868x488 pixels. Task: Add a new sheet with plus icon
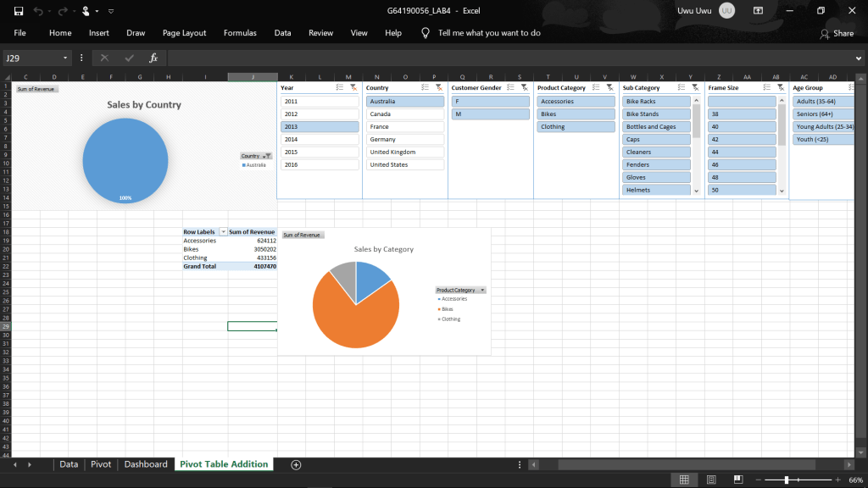point(296,464)
